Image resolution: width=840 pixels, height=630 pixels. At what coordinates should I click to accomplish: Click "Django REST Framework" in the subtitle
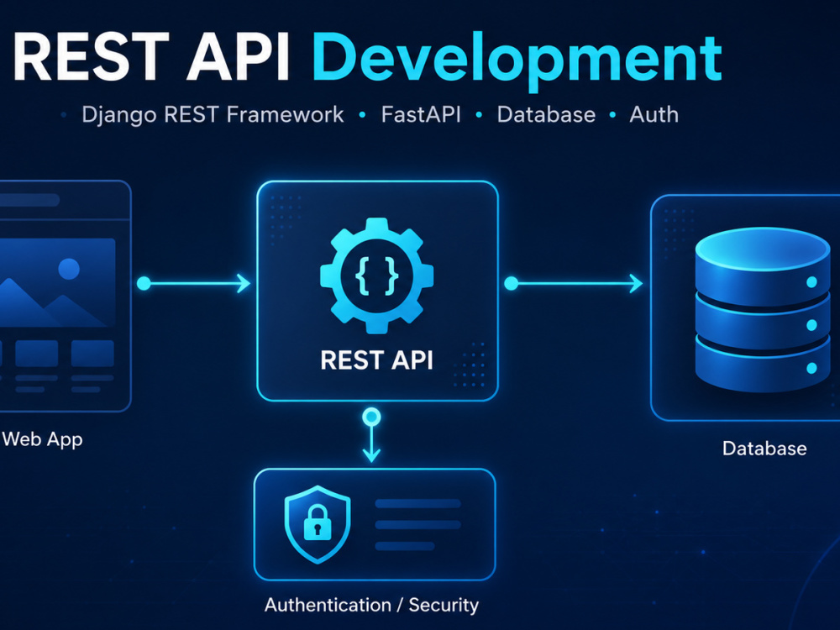coord(213,114)
